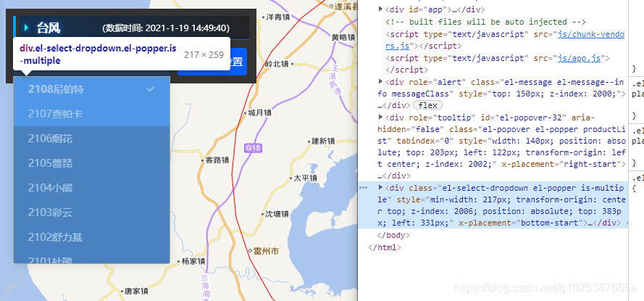The width and height of the screenshot is (644, 301).
Task: Click the closing body tag line
Action: tap(393, 236)
